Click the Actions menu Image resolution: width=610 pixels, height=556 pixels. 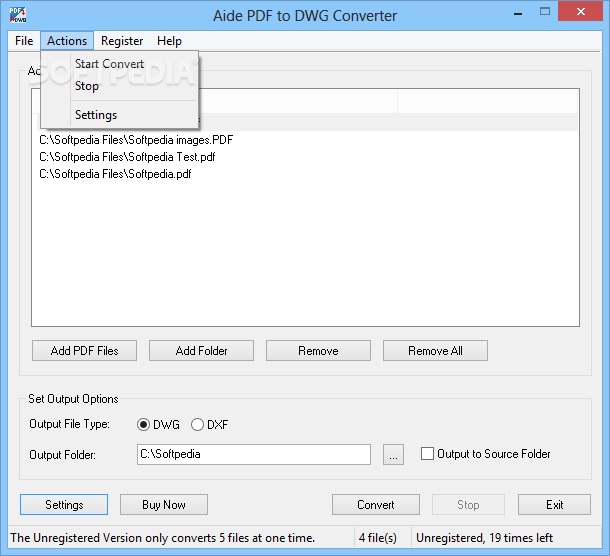67,41
